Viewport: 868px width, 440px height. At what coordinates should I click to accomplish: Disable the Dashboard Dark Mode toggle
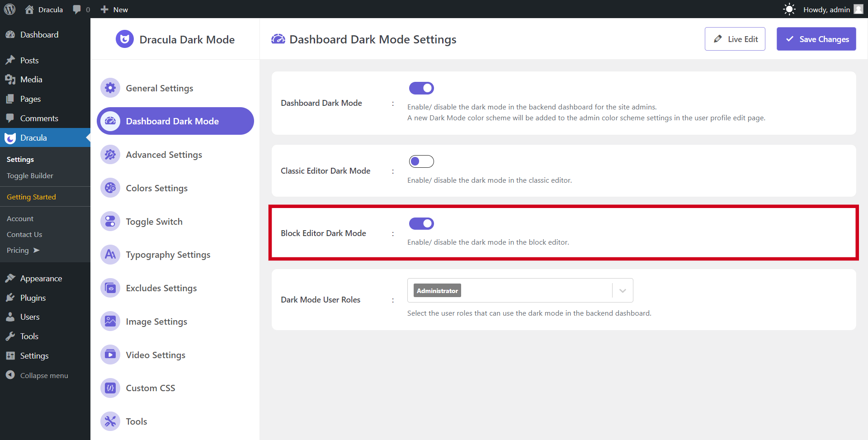click(x=421, y=88)
